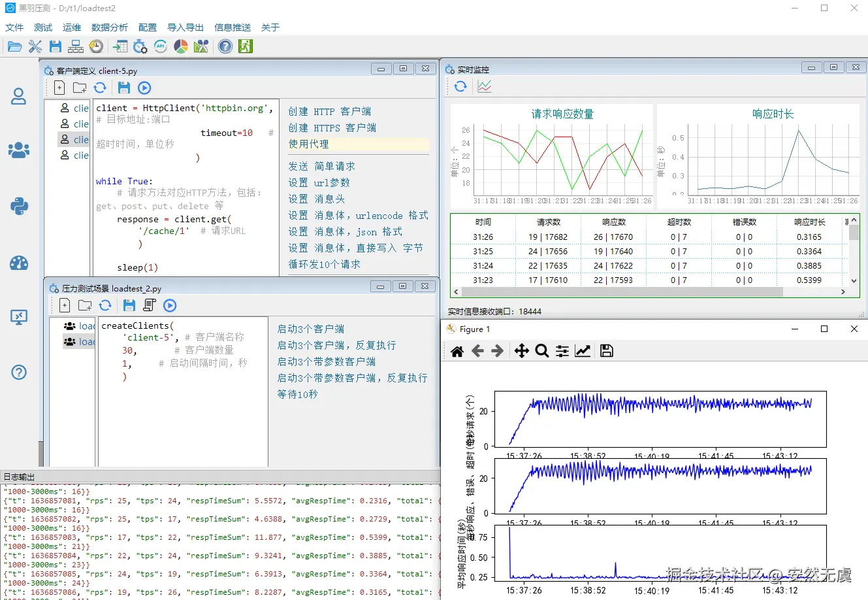Reset Figure 1 view with home icon

[457, 351]
